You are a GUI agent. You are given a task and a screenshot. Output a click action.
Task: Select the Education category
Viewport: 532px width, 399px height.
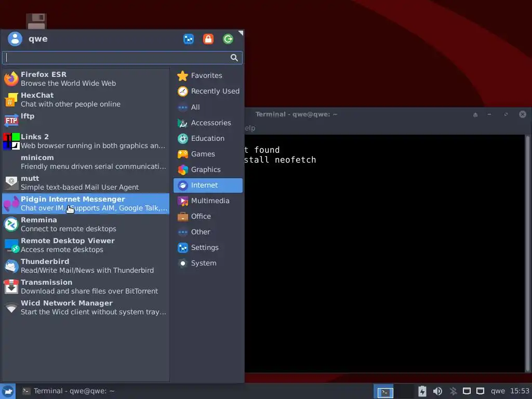tap(208, 138)
